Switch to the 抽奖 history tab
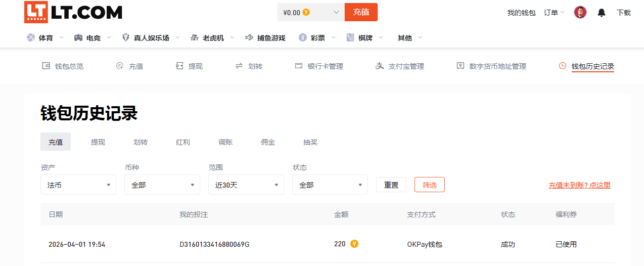The image size is (644, 266). point(310,142)
